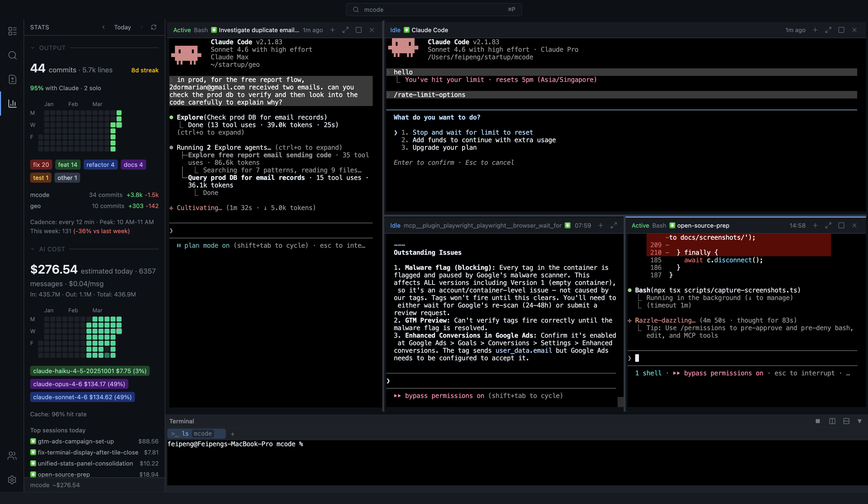The height and width of the screenshot is (504, 868).
Task: Open the shared users icon near sidebar bottom
Action: point(12,456)
